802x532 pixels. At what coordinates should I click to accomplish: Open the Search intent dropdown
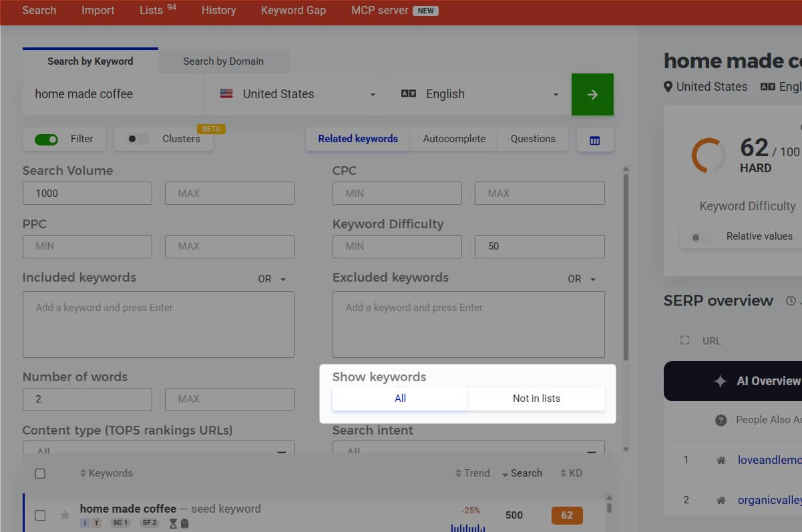tap(469, 448)
